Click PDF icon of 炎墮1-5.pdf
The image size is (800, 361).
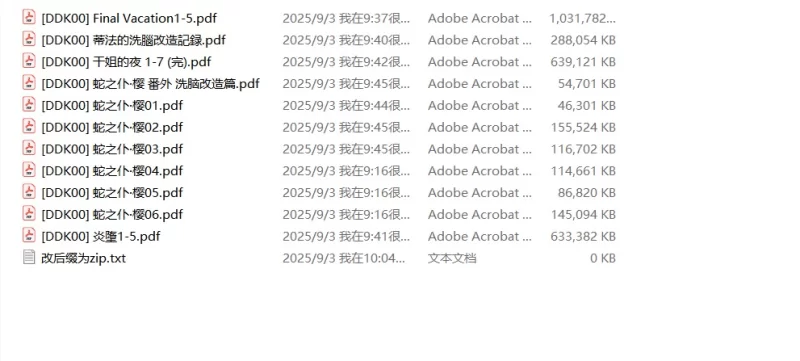[x=29, y=236]
